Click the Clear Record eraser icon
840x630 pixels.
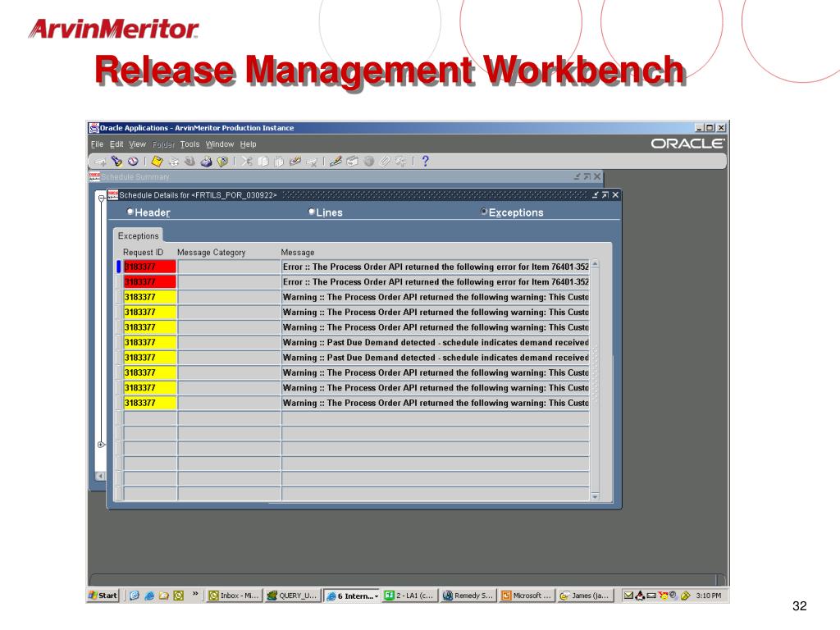coord(295,162)
